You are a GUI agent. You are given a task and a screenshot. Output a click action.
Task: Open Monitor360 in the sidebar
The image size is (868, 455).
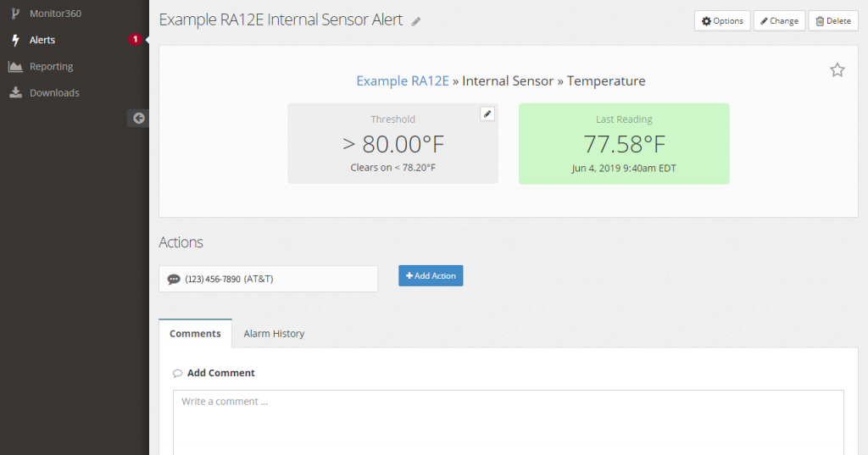(x=55, y=14)
